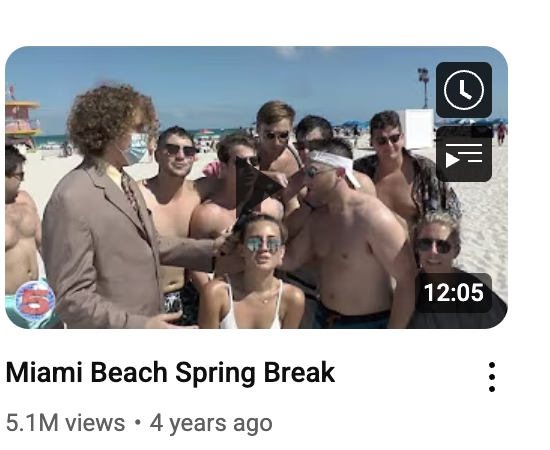The height and width of the screenshot is (450, 550).
Task: Click the 4 years ago upload date
Action: pyautogui.click(x=211, y=424)
